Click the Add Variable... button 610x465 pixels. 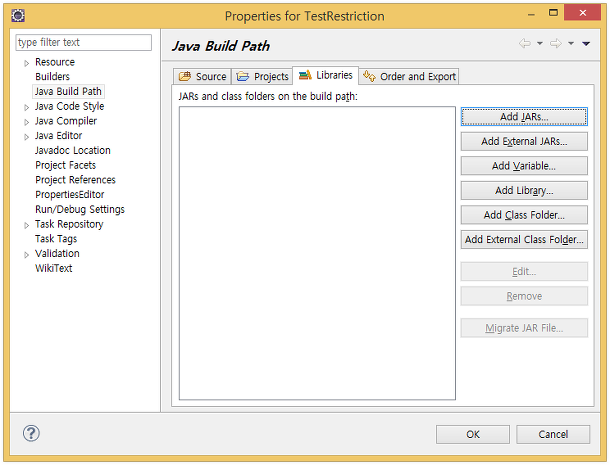[x=524, y=166]
